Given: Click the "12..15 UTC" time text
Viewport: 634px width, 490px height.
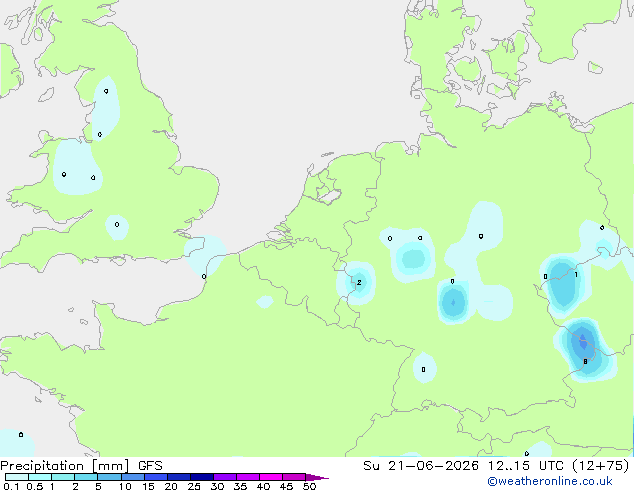Looking at the screenshot, I should (525, 466).
